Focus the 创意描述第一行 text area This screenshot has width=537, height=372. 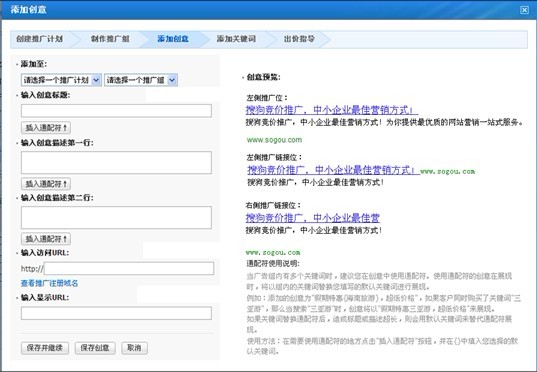click(116, 163)
